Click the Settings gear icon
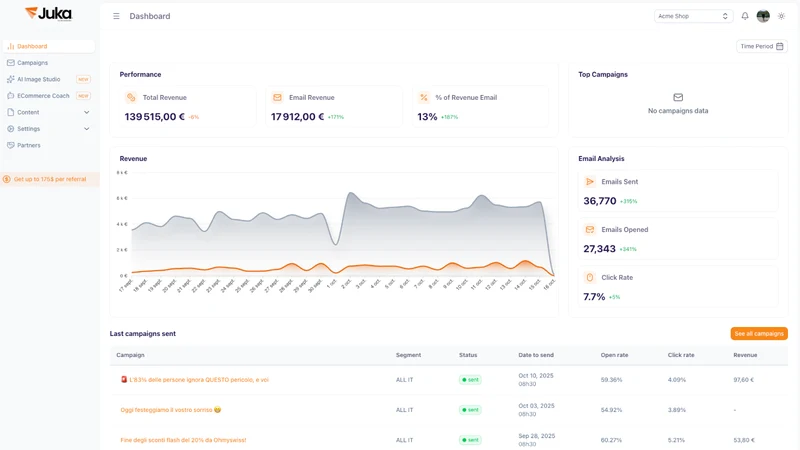Screen dimensions: 800x450 [11, 129]
